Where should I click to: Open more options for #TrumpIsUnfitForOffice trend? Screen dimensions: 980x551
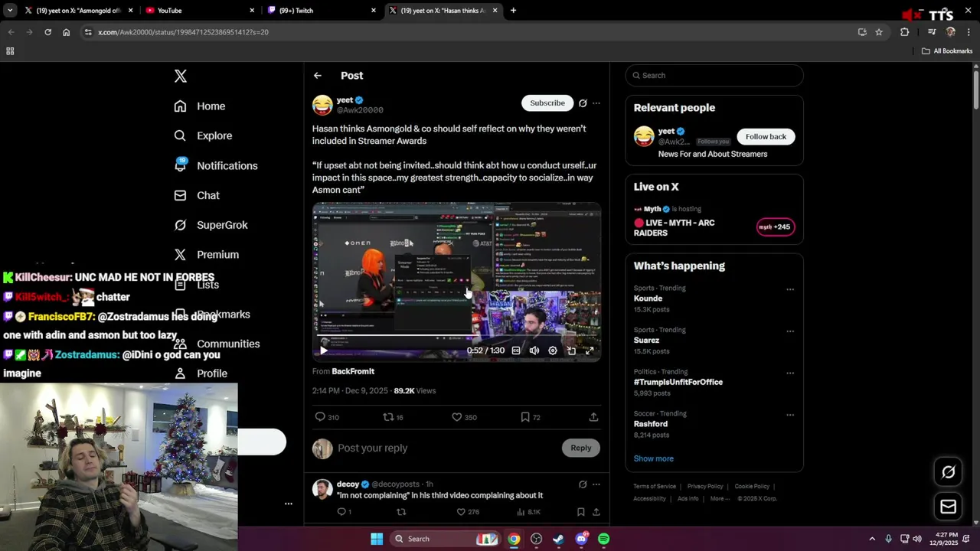coord(790,373)
